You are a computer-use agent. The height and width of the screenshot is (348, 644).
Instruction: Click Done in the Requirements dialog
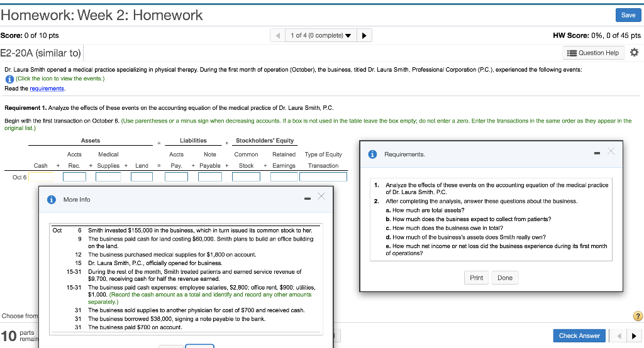[x=505, y=278]
